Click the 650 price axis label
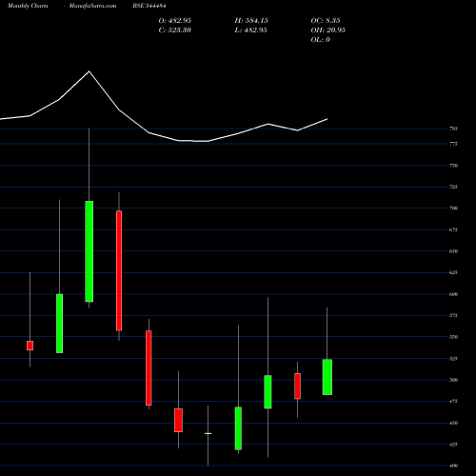This screenshot has height=476, width=476. click(x=453, y=251)
